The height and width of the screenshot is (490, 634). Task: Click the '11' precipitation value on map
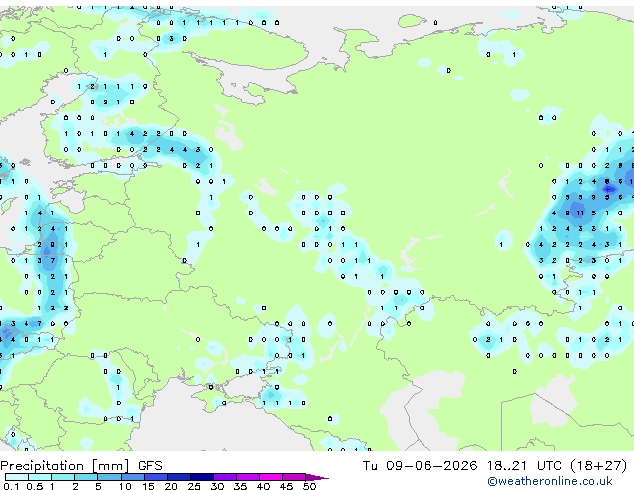[x=580, y=213]
